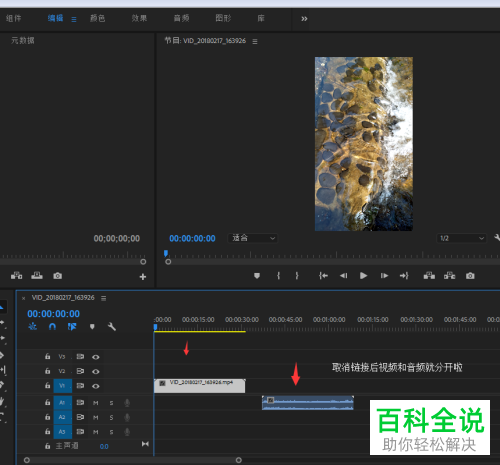The height and width of the screenshot is (465, 500).
Task: Click the Lift button in program monitor
Action: click(x=429, y=276)
